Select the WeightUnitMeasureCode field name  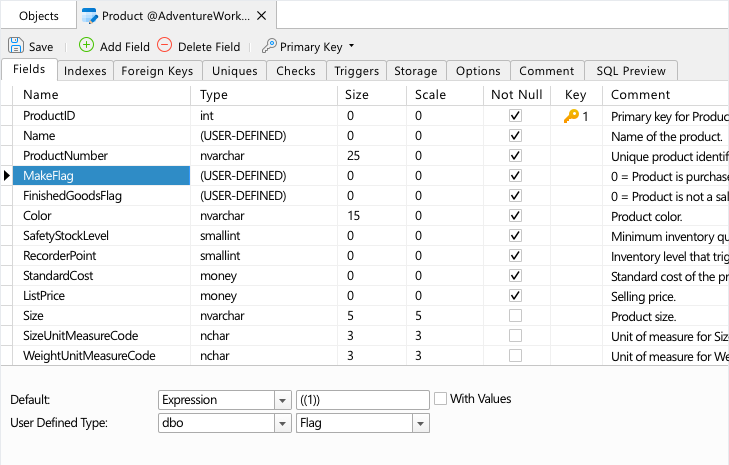point(89,356)
